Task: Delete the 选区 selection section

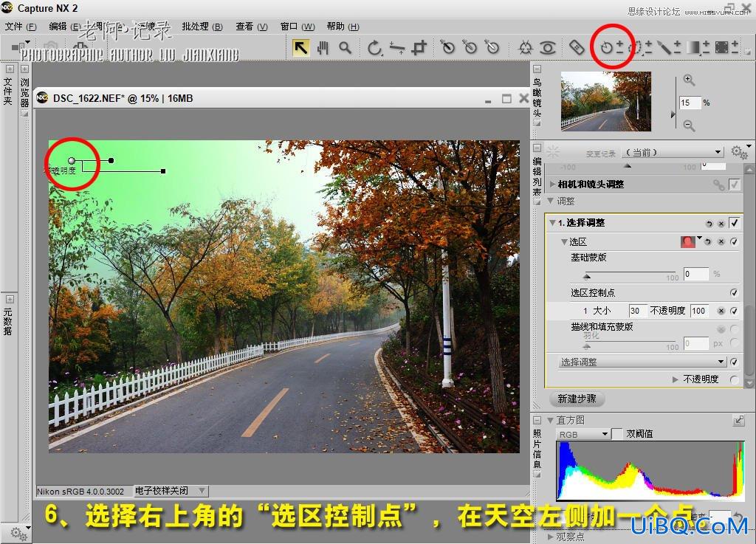Action: [x=721, y=242]
